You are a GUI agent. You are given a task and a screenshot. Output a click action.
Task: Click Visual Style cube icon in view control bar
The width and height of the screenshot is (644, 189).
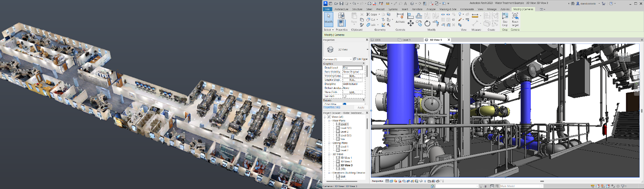[x=391, y=181]
